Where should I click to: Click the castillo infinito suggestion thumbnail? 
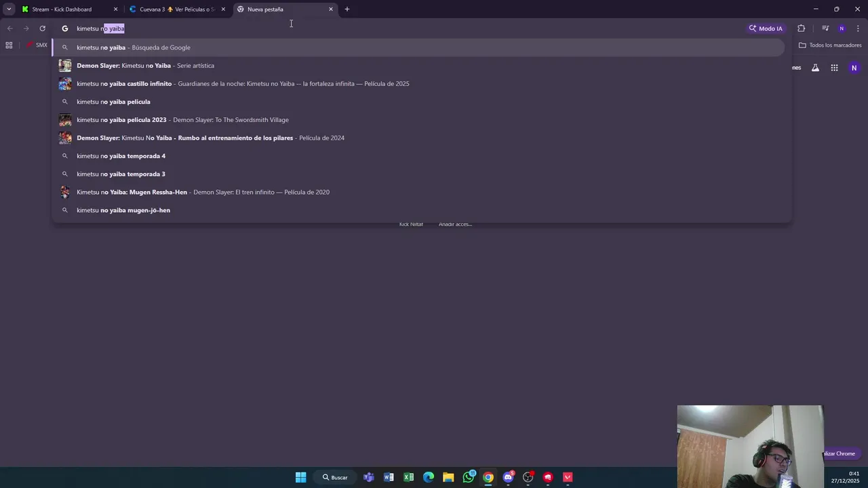point(65,83)
